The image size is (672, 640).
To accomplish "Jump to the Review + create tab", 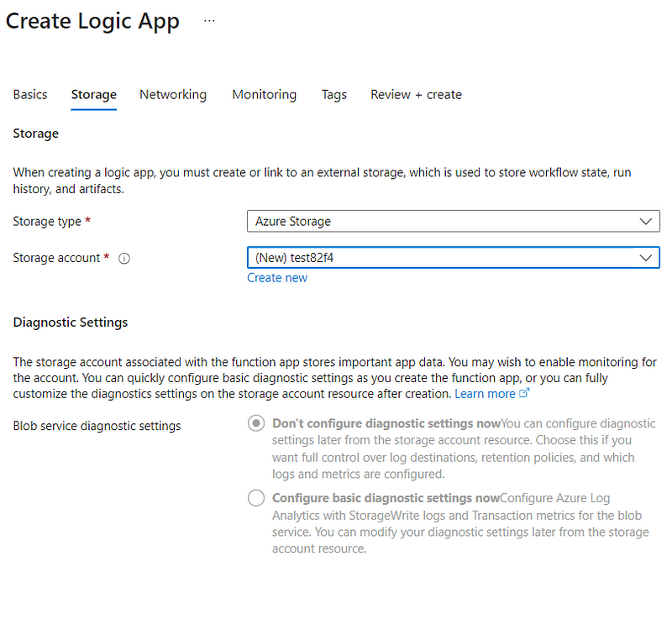I will click(x=416, y=95).
